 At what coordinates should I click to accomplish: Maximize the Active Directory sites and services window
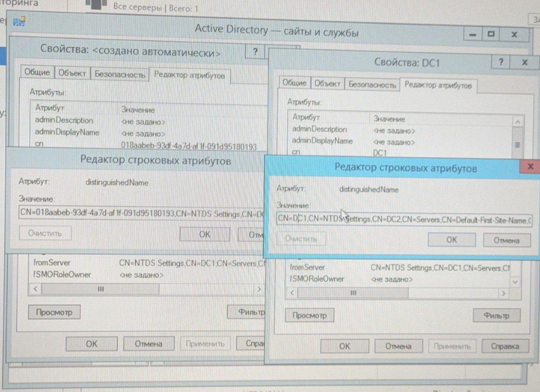(491, 35)
